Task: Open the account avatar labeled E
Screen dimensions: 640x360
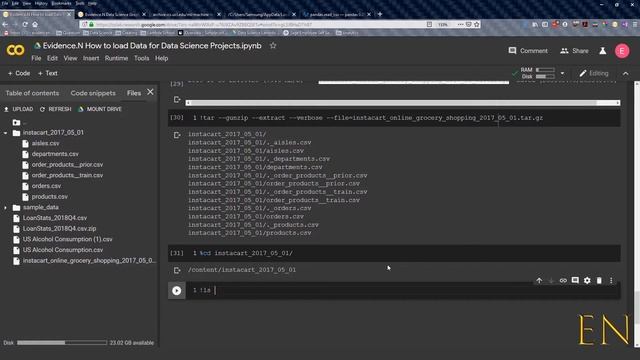Action: (622, 51)
